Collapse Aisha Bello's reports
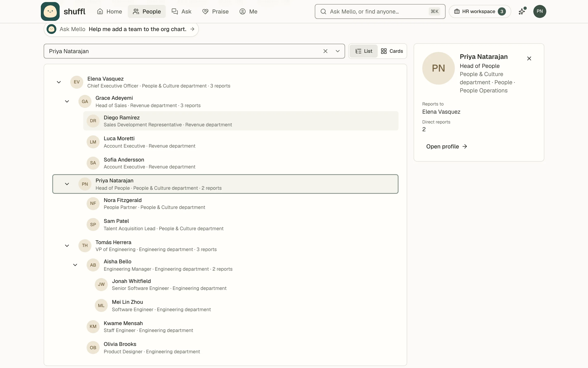The height and width of the screenshot is (368, 588). coord(75,265)
